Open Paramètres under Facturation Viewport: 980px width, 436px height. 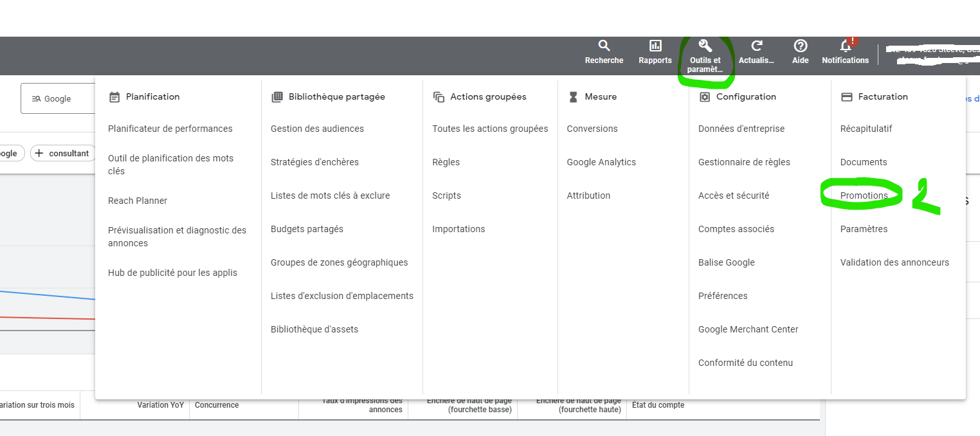(x=864, y=229)
